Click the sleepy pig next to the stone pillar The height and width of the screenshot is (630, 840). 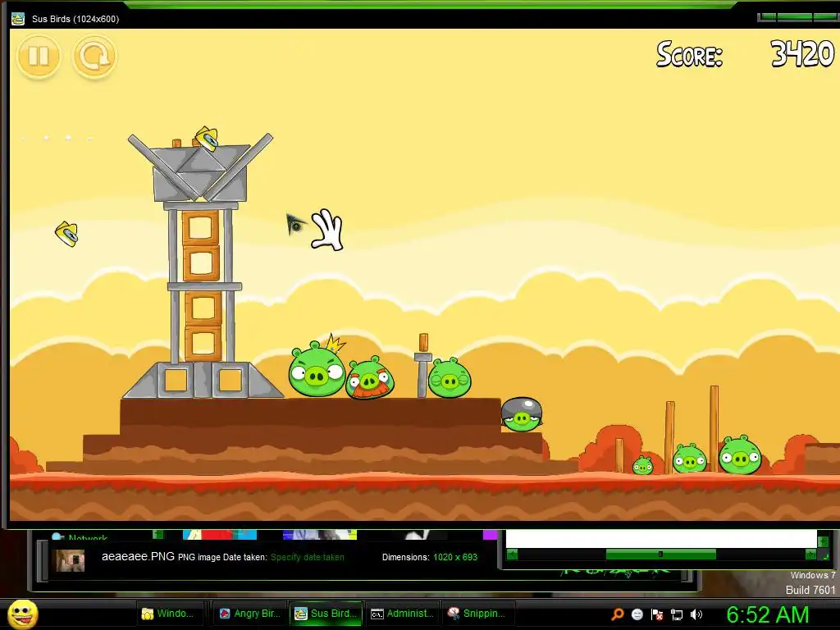point(450,379)
